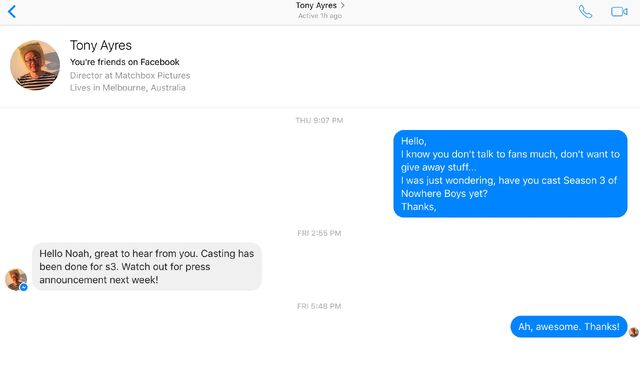The image size is (640, 391).
Task: Tap 'Lives in Melbourne, Australia' line
Action: 127,88
